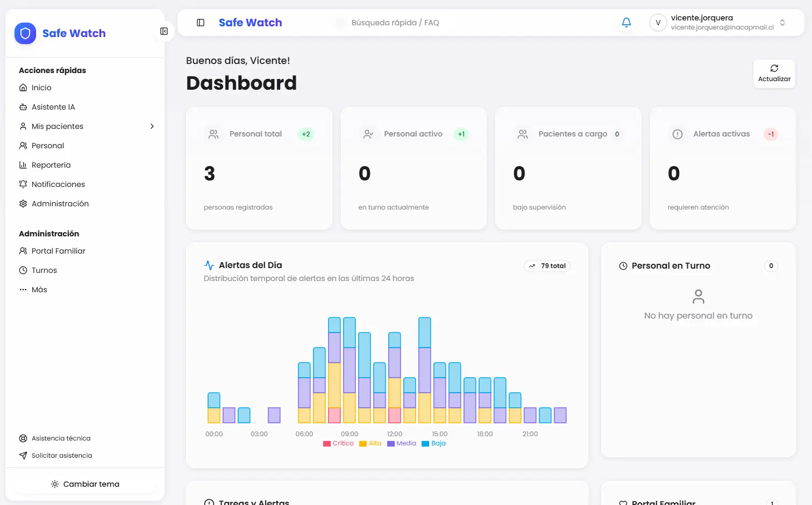This screenshot has height=505, width=812.
Task: Open Portal Familiar in Administración
Action: click(58, 250)
